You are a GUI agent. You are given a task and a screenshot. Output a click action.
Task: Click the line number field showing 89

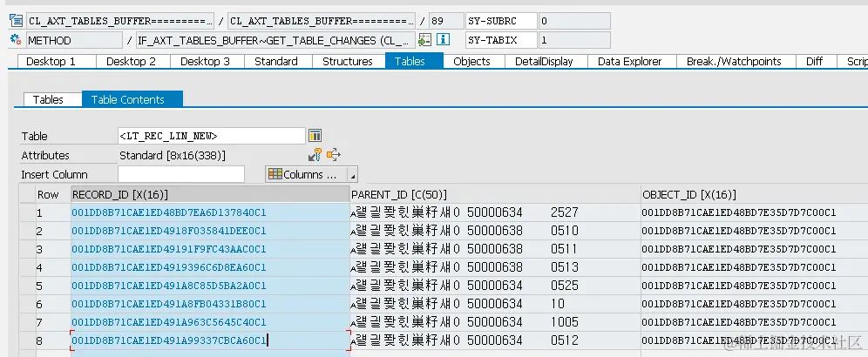tap(446, 21)
